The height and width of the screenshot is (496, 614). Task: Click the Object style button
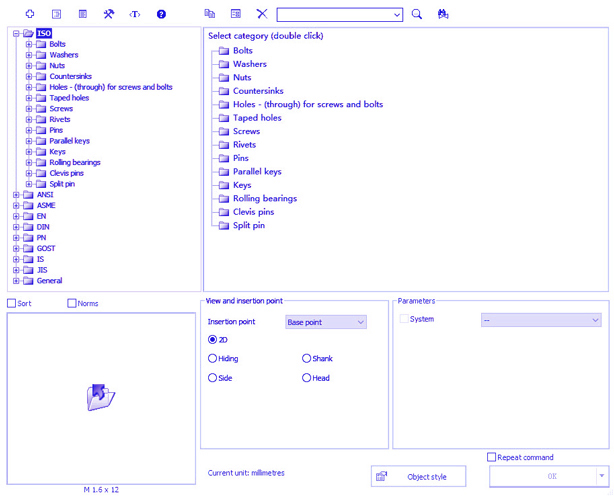click(418, 477)
